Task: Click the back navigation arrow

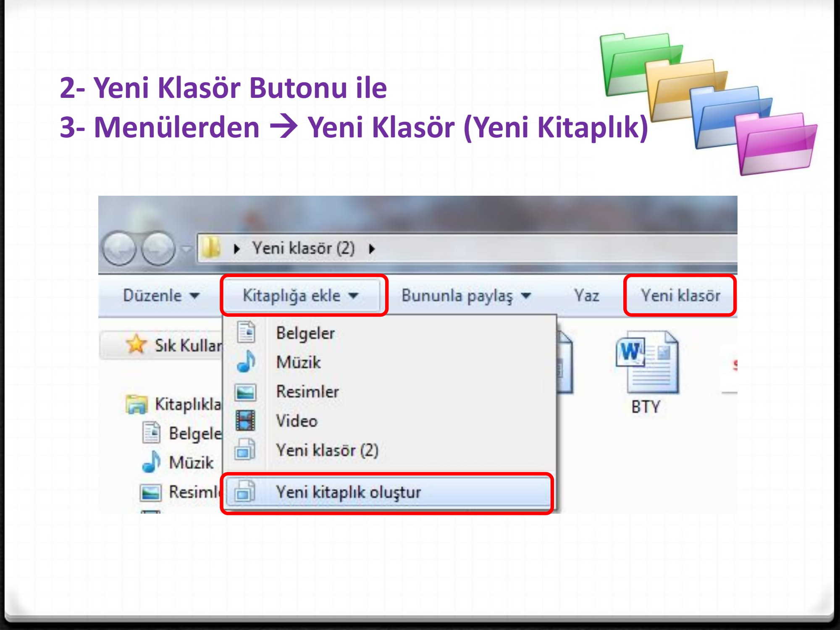Action: 121,247
